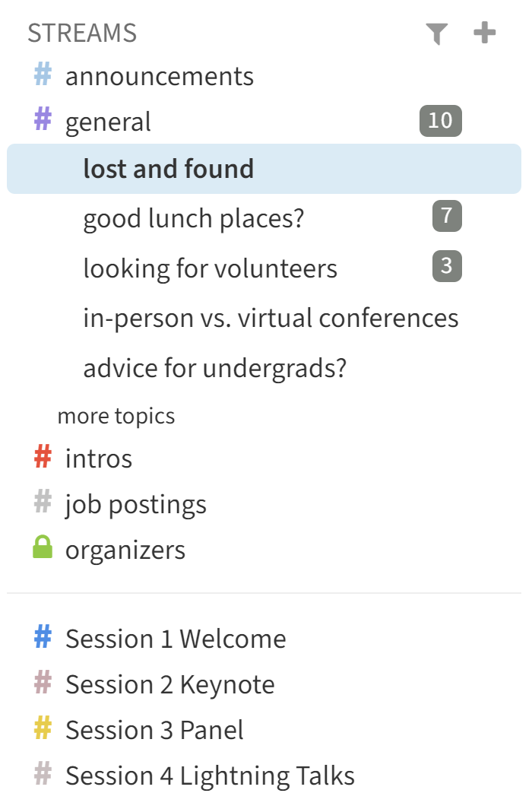The height and width of the screenshot is (809, 532).
Task: Click the purple general stream hash icon
Action: [43, 121]
